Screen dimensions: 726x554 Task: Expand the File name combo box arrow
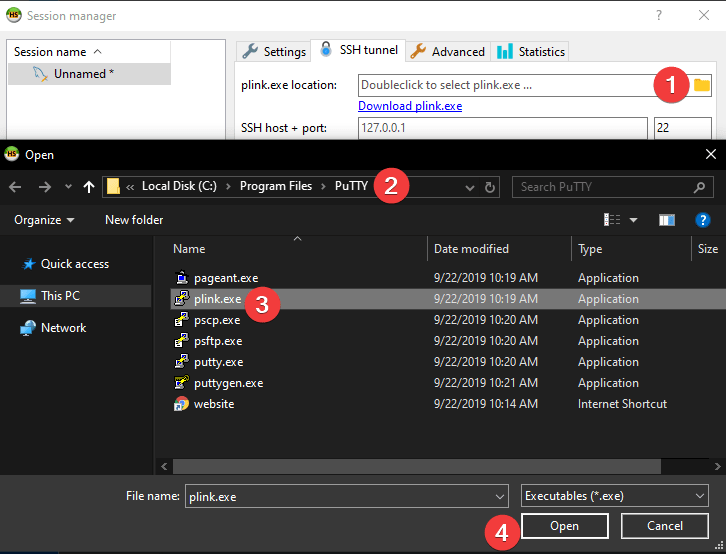click(x=500, y=496)
